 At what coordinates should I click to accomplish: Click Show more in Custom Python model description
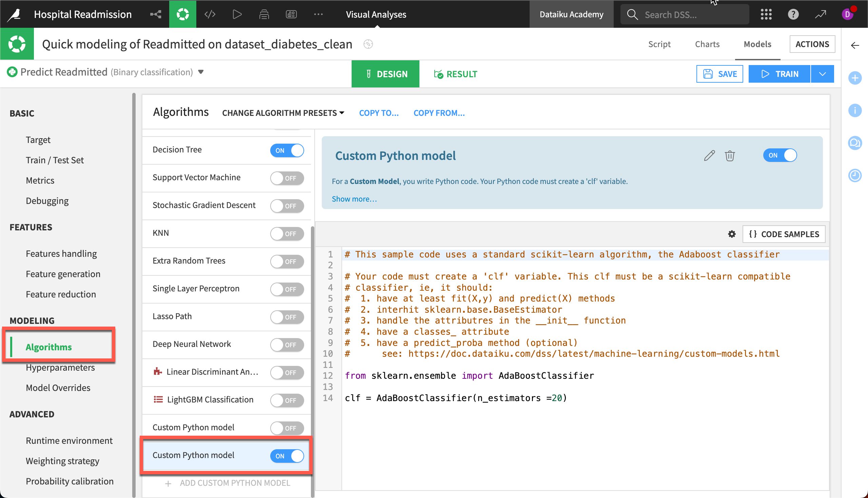(x=354, y=199)
